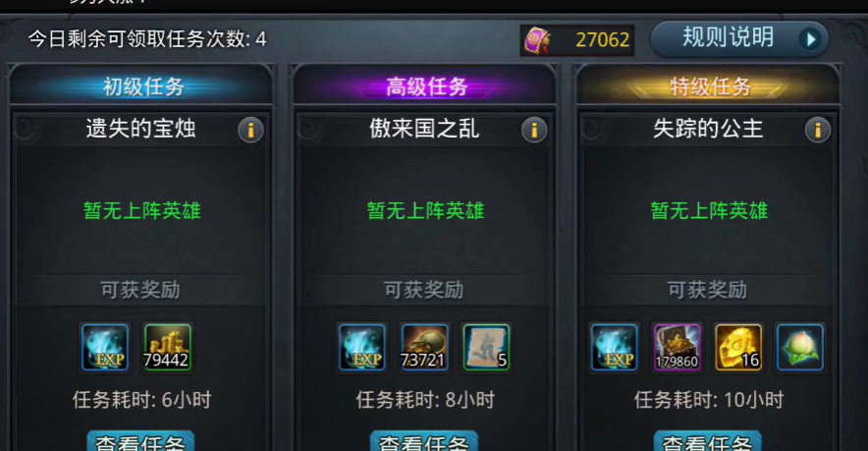Tap the 27062 scroll currency counter
The width and height of the screenshot is (868, 451).
[577, 40]
